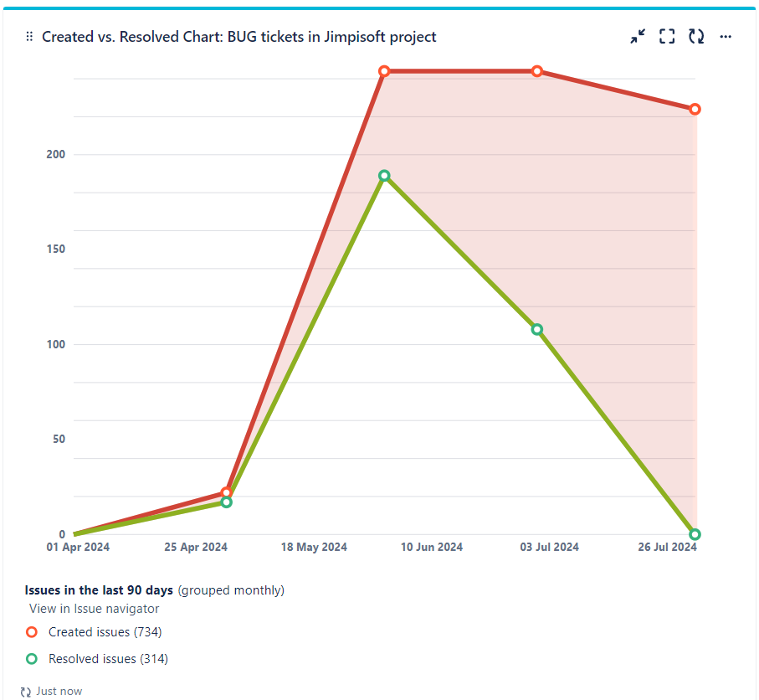Click the green Resolved issues legend marker

(31, 659)
